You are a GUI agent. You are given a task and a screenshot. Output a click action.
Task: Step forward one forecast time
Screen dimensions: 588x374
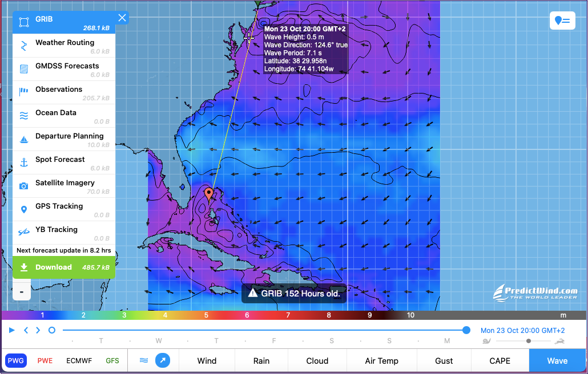38,330
